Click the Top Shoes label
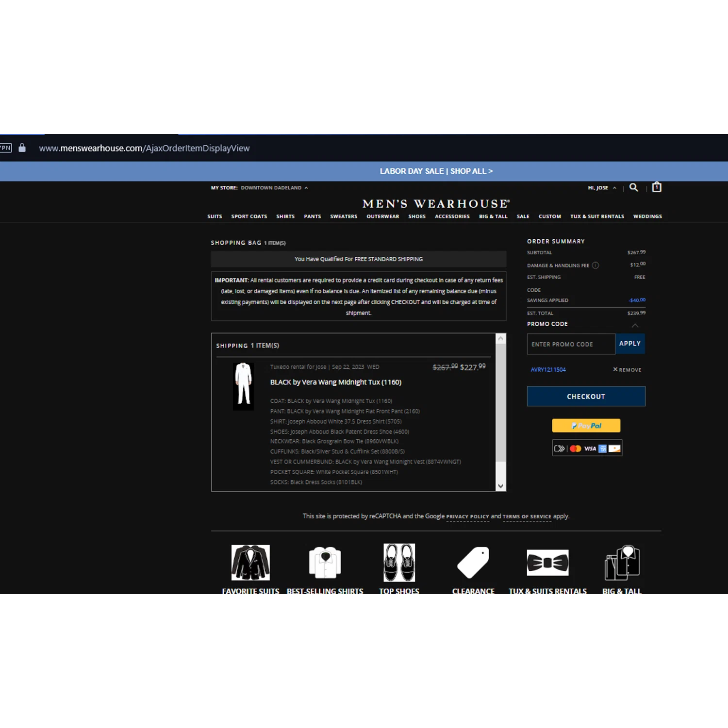Viewport: 728px width, 728px height. 399,591
